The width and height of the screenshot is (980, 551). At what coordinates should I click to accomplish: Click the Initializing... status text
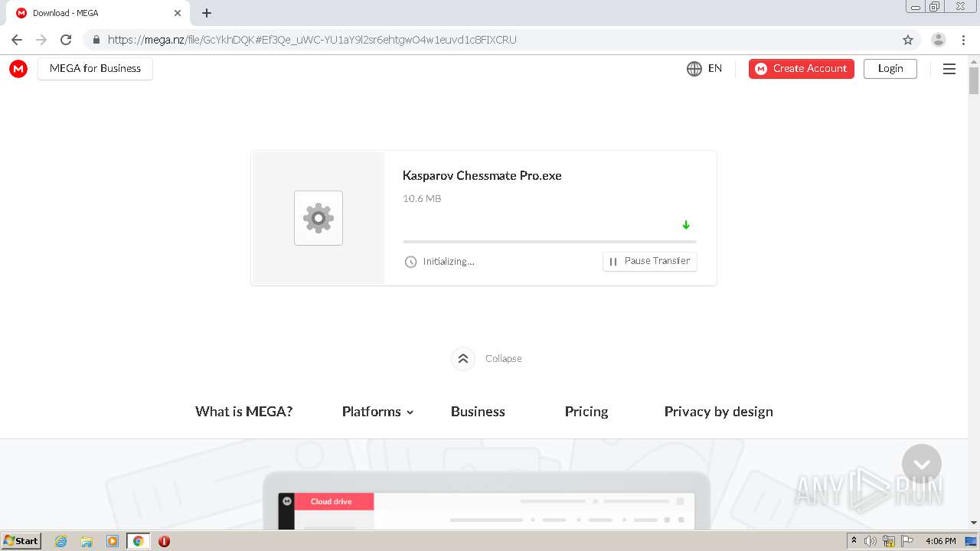click(449, 262)
